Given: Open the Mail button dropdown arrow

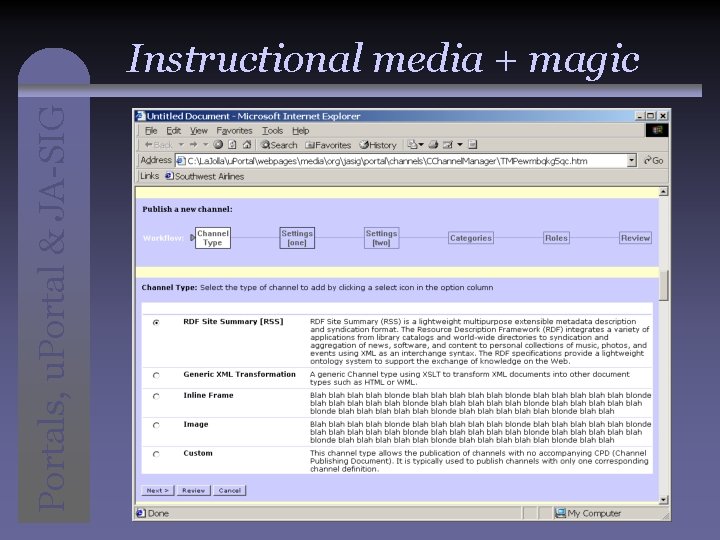Looking at the screenshot, I should (x=421, y=145).
